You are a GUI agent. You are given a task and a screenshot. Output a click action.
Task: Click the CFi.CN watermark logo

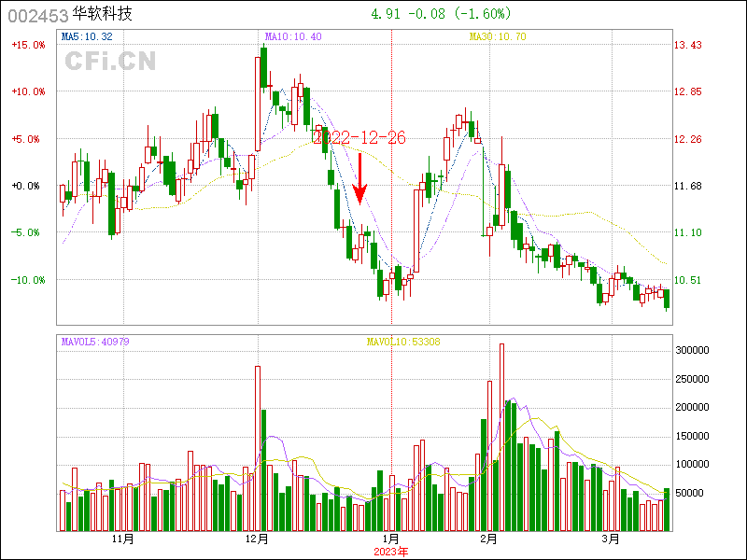[x=110, y=62]
